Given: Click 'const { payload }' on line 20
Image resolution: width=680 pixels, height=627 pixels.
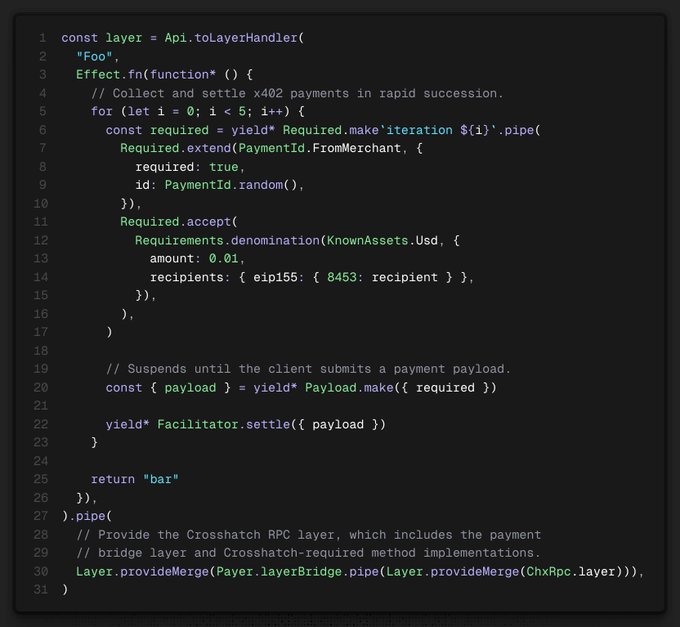Looking at the screenshot, I should click(168, 388).
